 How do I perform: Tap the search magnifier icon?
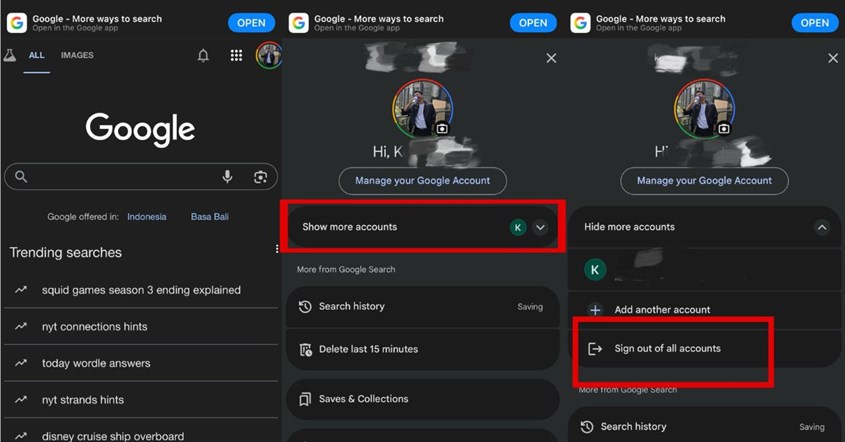pos(21,176)
